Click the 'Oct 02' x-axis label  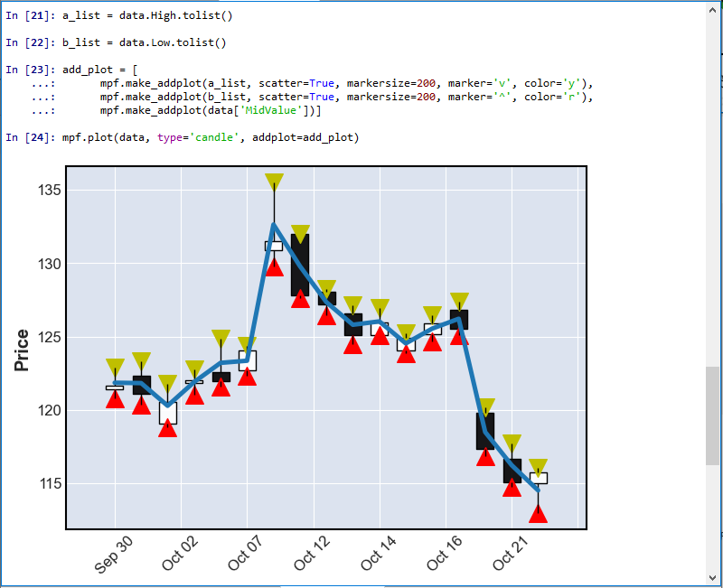click(x=180, y=553)
